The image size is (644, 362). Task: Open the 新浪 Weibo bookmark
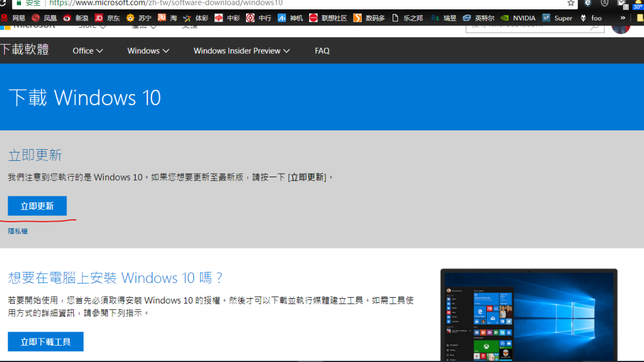[x=75, y=18]
